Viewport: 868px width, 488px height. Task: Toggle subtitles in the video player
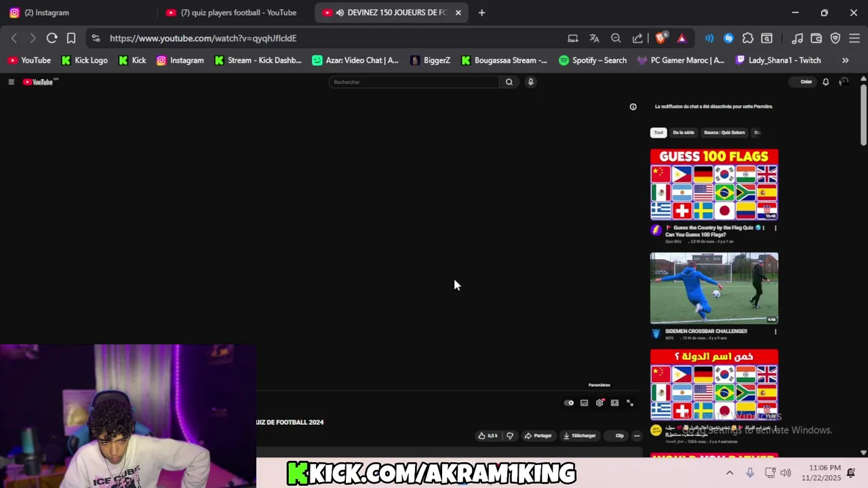coord(584,403)
